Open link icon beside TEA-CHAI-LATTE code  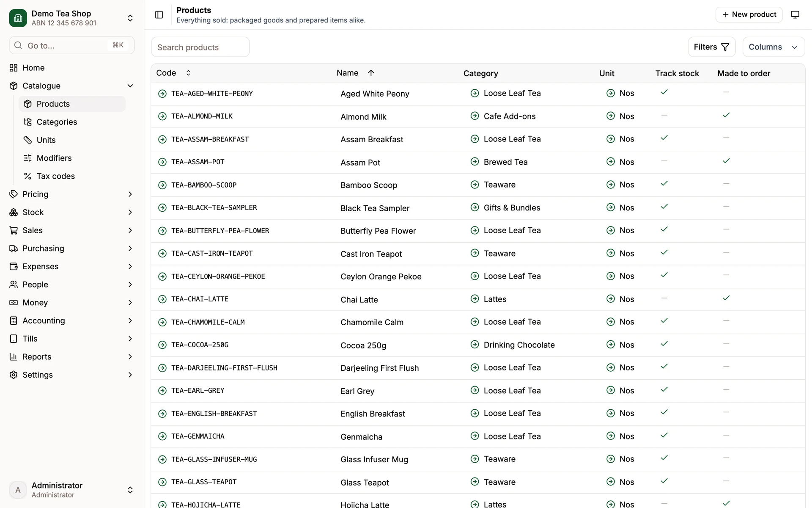(162, 299)
